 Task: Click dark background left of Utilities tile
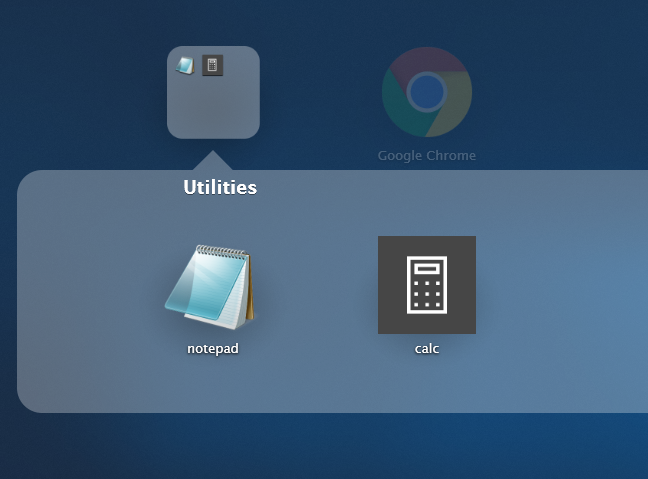pyautogui.click(x=80, y=90)
